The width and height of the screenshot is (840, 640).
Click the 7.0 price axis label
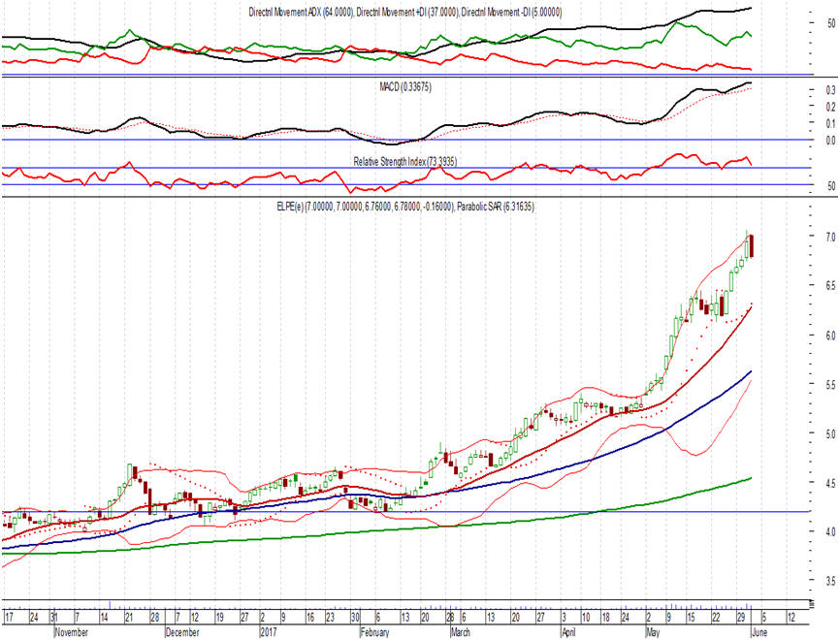[831, 237]
